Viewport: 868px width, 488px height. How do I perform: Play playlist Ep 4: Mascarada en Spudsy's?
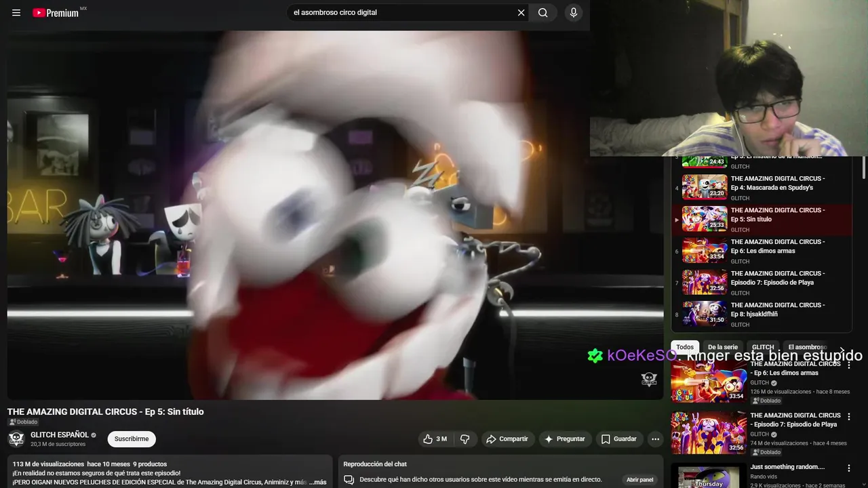point(762,188)
